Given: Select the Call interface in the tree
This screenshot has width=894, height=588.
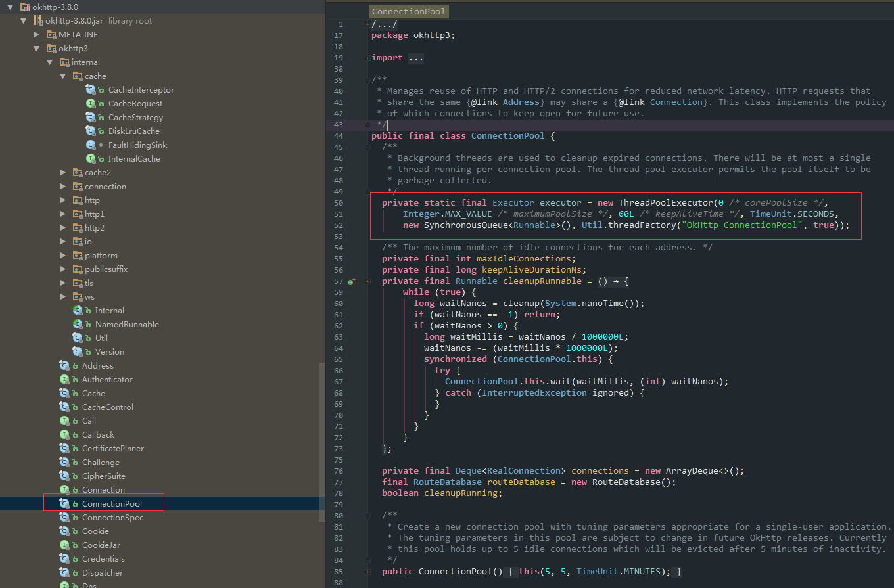Looking at the screenshot, I should pyautogui.click(x=89, y=421).
